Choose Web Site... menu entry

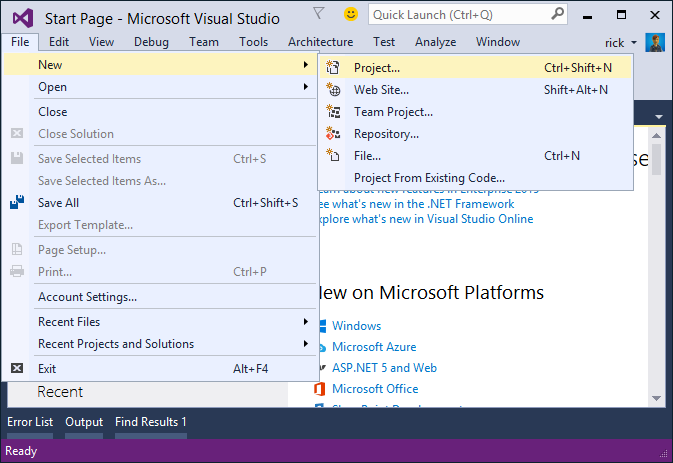point(476,90)
